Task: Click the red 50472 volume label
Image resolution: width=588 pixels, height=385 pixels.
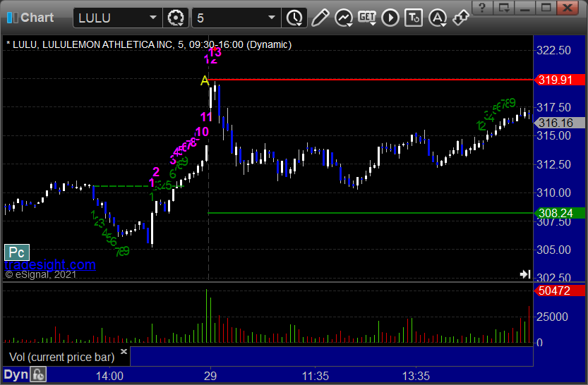Action: coord(559,291)
